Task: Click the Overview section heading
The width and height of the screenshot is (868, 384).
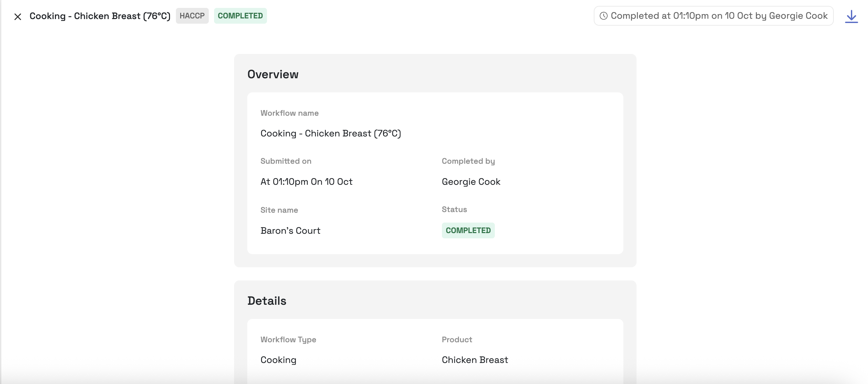Action: pos(273,74)
